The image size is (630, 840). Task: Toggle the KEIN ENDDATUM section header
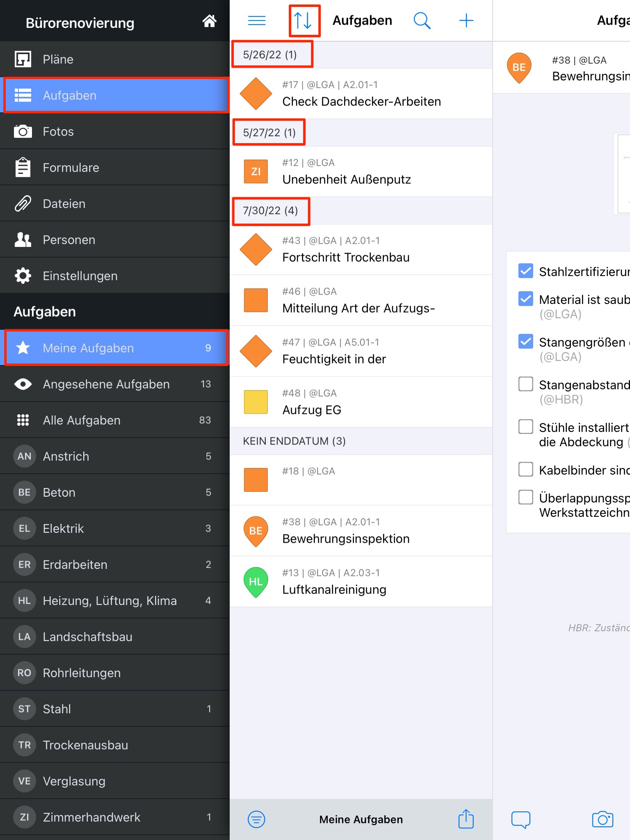[294, 441]
